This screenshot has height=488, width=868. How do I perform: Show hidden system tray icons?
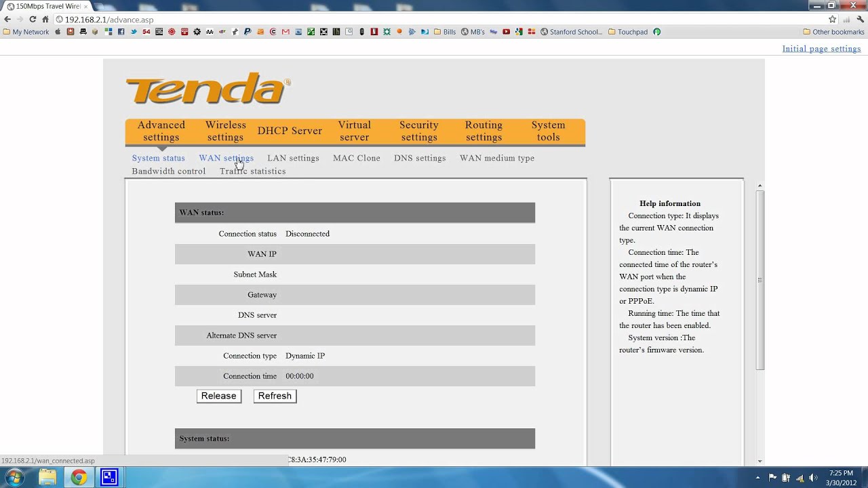tap(757, 478)
